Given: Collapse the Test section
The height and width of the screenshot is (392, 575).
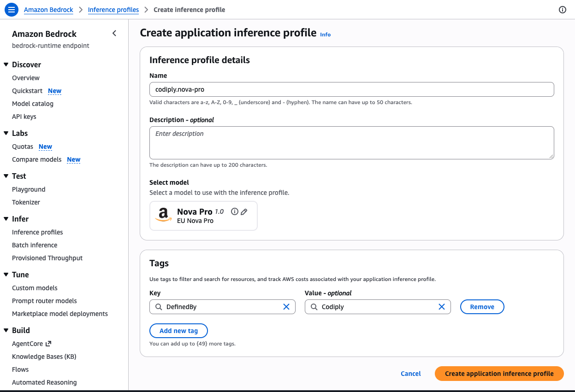Looking at the screenshot, I should click(x=6, y=176).
